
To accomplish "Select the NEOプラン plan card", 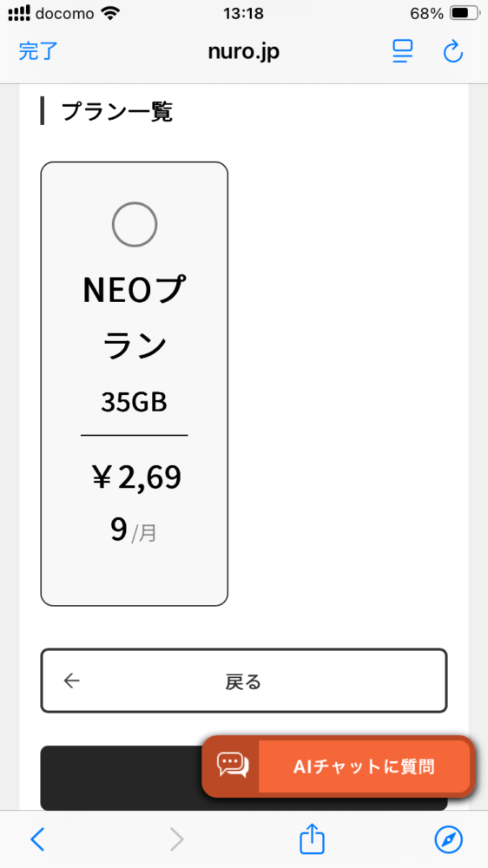I will pyautogui.click(x=135, y=384).
